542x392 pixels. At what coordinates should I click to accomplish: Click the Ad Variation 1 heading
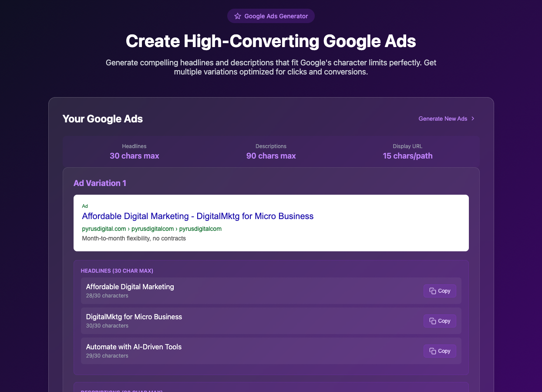[x=100, y=183]
